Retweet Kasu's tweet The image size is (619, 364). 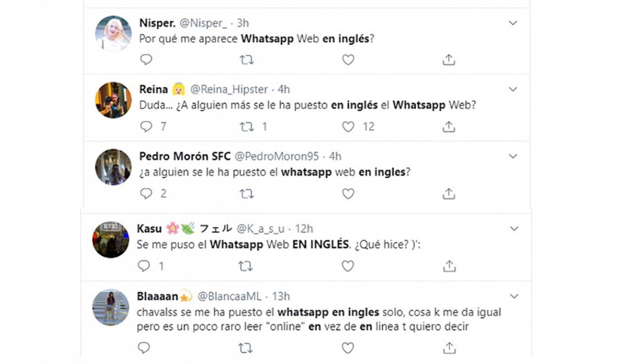click(245, 266)
